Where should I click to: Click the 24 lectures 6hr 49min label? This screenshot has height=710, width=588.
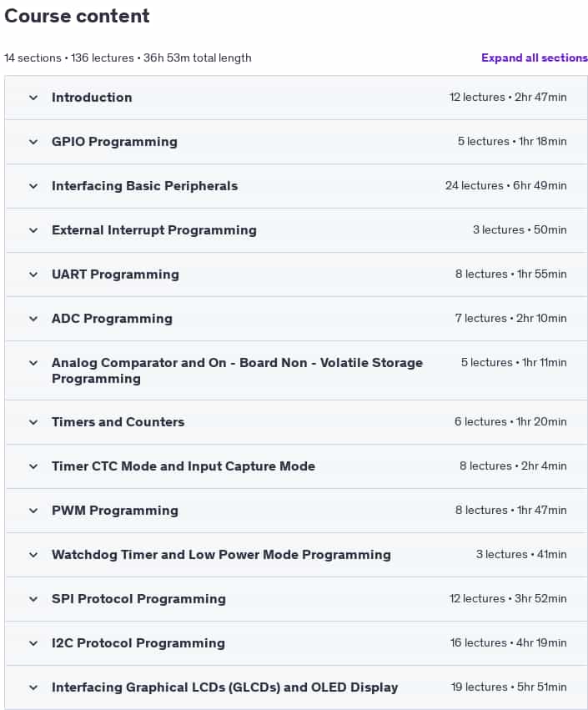coord(505,186)
